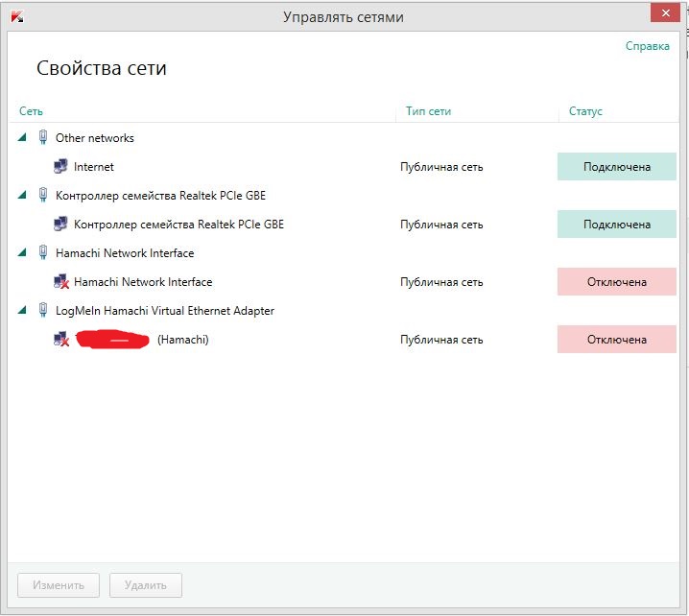Click the Kaspersky logo in title bar
This screenshot has width=689, height=616.
[x=17, y=16]
